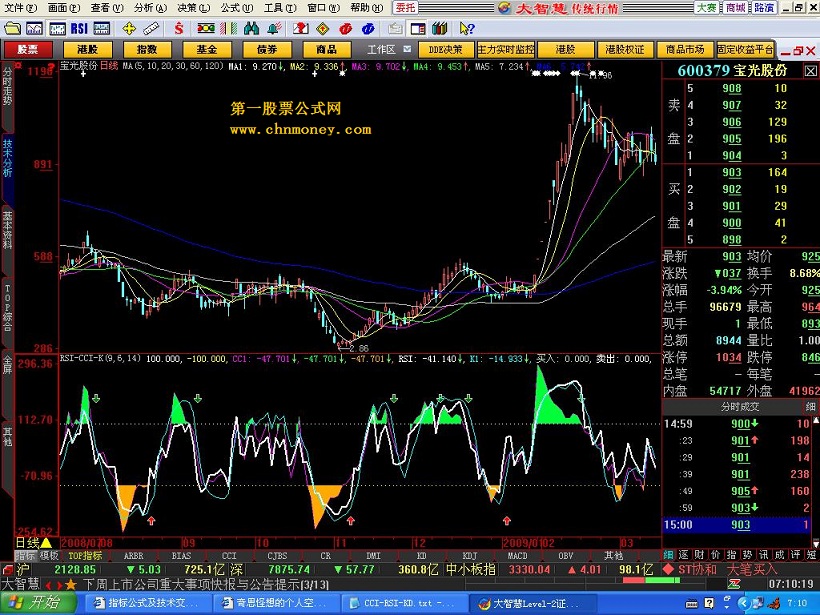
Task: Click the DDE决策 button
Action: tap(446, 50)
